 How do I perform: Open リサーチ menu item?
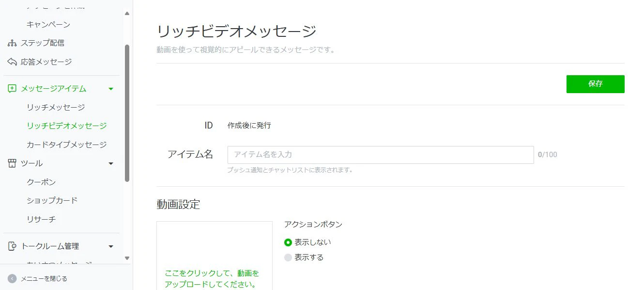(41, 219)
